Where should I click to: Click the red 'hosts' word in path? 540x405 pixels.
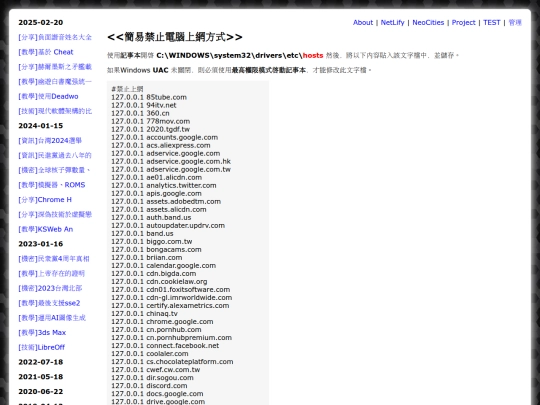[x=313, y=55]
